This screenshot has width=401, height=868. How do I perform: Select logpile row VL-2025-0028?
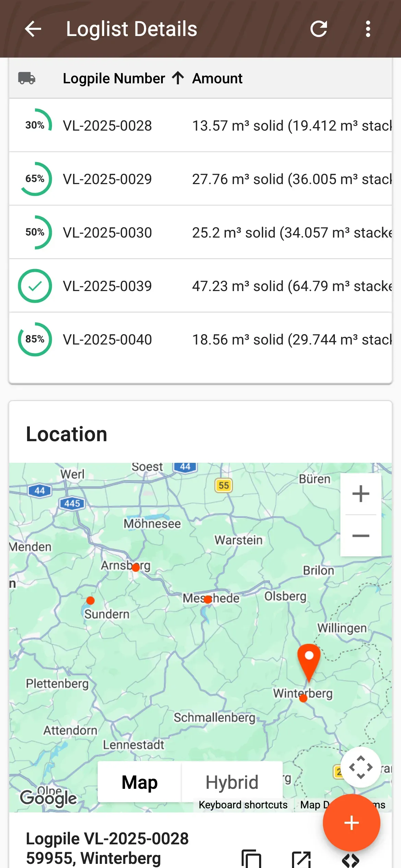[x=200, y=125]
